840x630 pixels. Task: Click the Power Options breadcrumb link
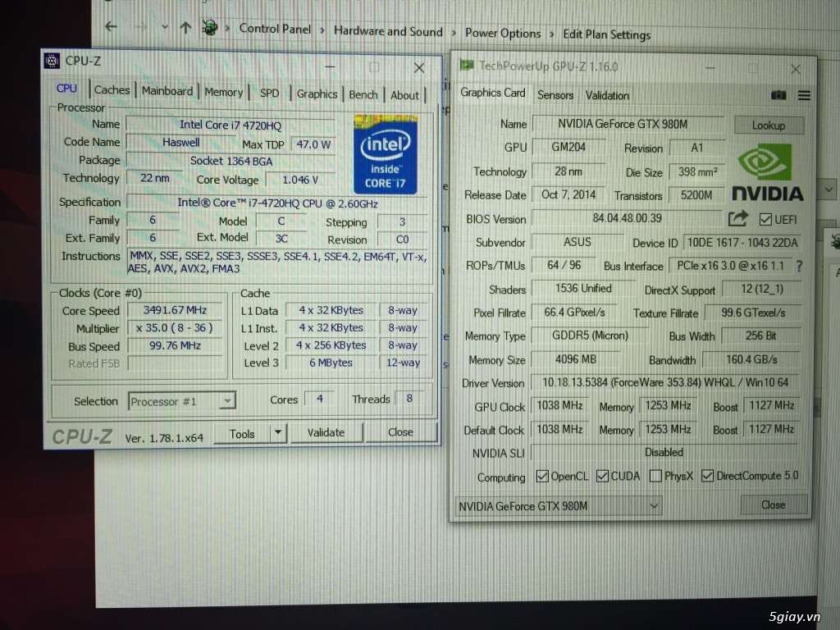[x=503, y=34]
